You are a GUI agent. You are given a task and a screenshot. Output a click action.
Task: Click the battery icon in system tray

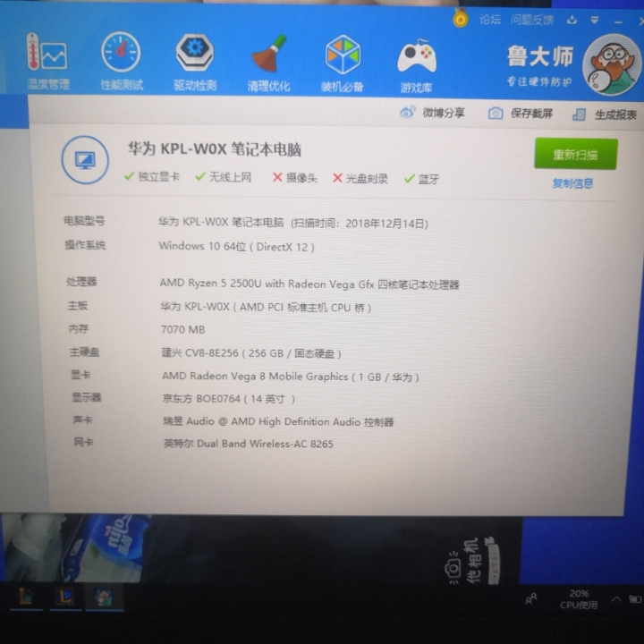point(635,599)
